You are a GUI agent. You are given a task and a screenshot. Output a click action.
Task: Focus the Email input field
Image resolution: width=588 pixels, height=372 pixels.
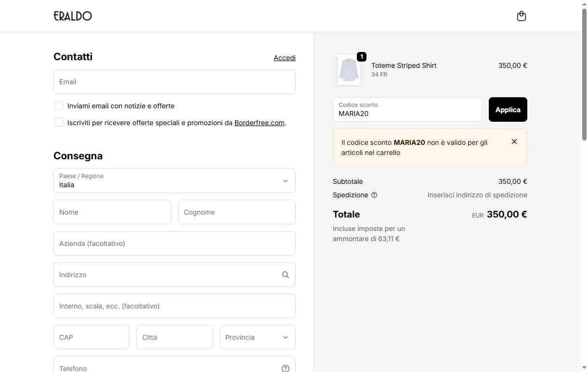[174, 81]
